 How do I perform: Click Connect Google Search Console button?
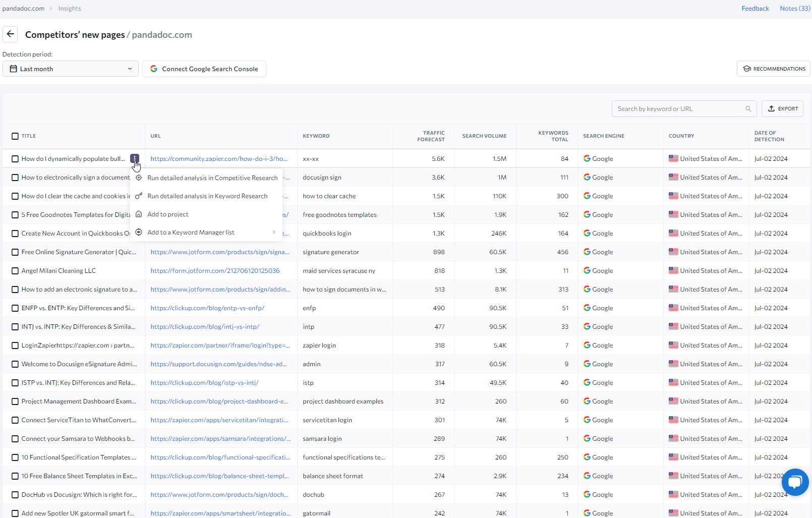(x=204, y=69)
